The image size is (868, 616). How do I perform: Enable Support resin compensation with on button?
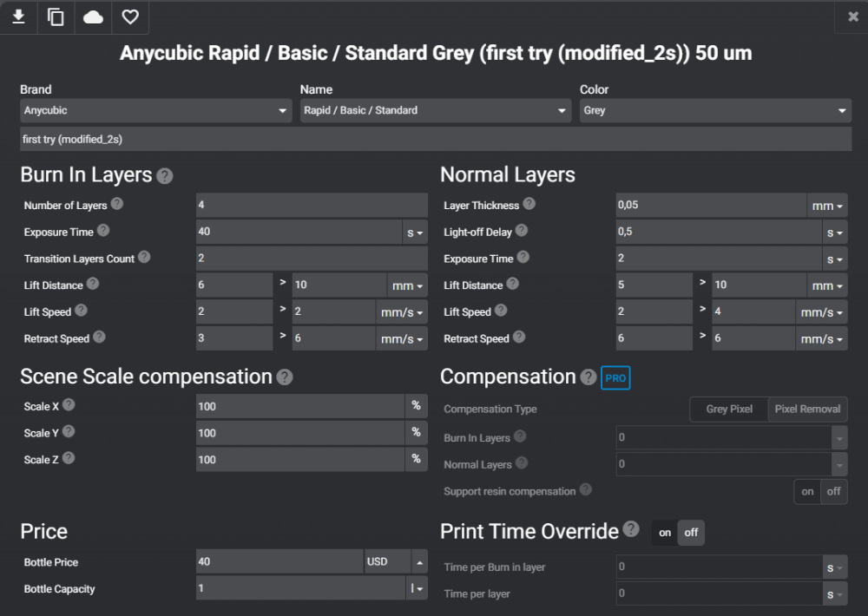tap(807, 491)
